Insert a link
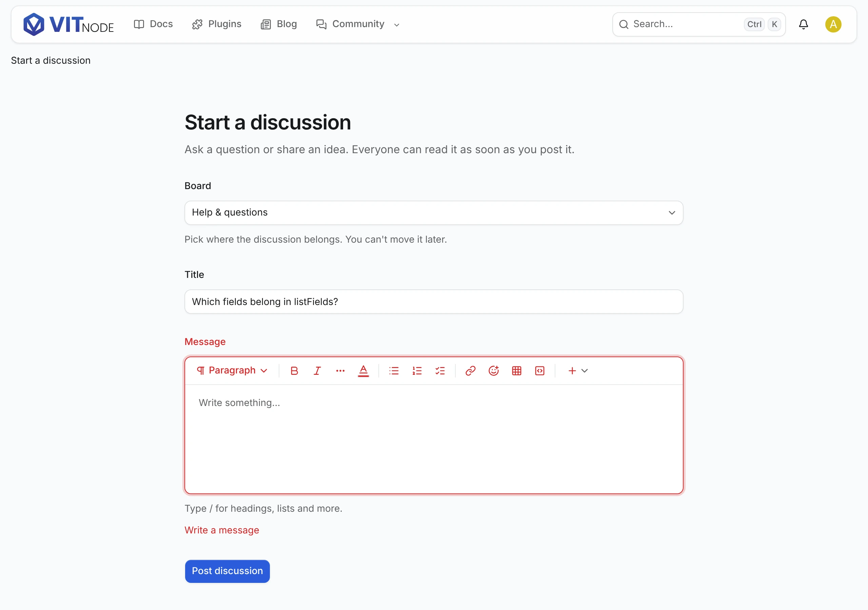Viewport: 868px width, 610px height. click(470, 371)
